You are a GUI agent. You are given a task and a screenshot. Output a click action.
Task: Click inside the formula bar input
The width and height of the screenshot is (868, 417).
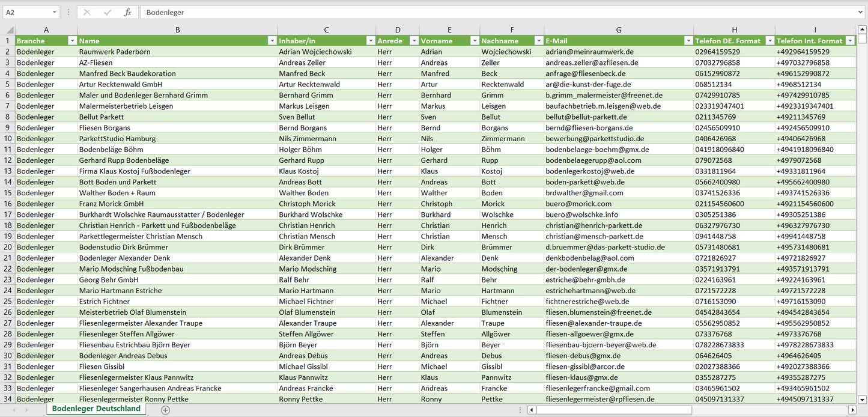(x=481, y=12)
